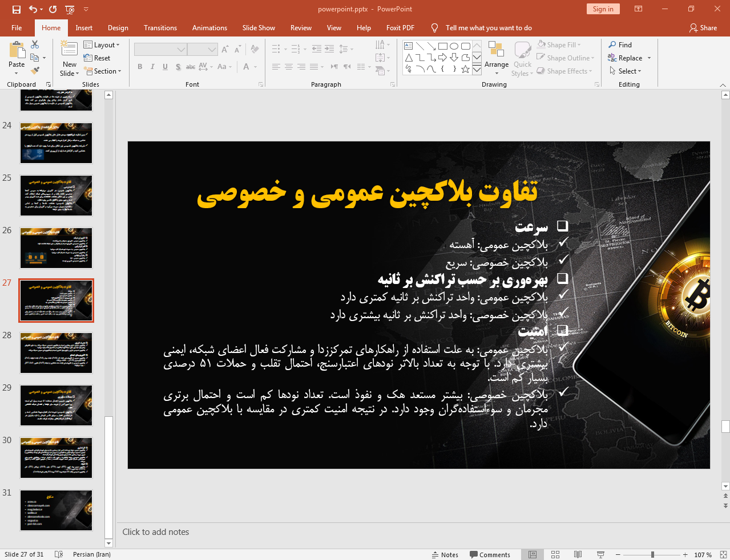
Task: Pick the rectangle shape from gallery
Action: pos(443,46)
